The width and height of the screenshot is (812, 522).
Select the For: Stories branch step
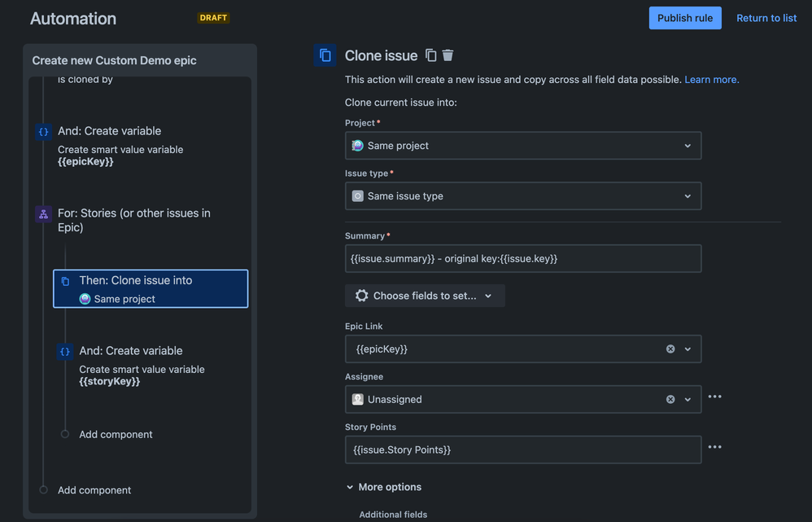click(x=134, y=221)
